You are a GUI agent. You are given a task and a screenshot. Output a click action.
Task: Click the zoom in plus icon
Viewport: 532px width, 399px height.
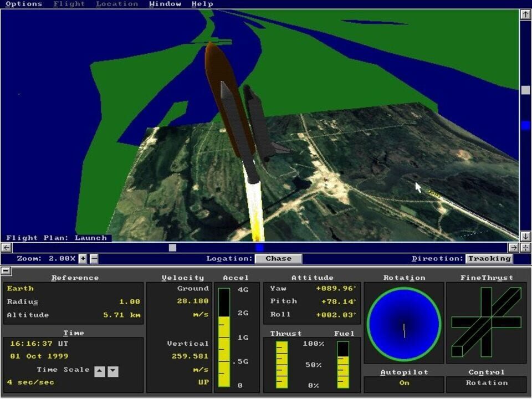pos(83,258)
